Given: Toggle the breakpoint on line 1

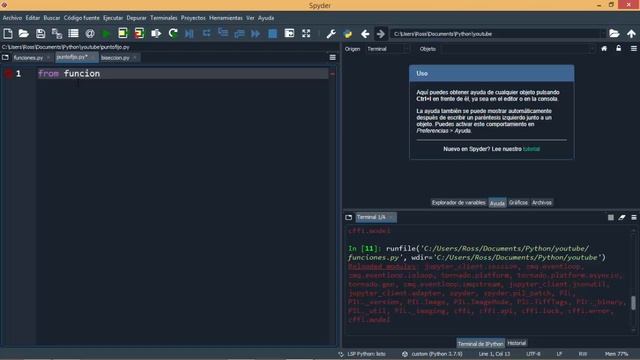Looking at the screenshot, I should coord(8,73).
